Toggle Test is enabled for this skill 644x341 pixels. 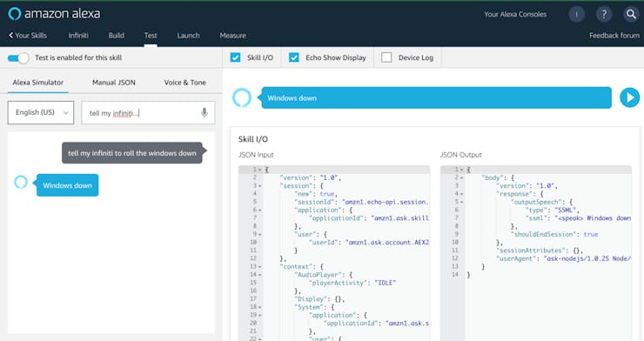point(18,58)
